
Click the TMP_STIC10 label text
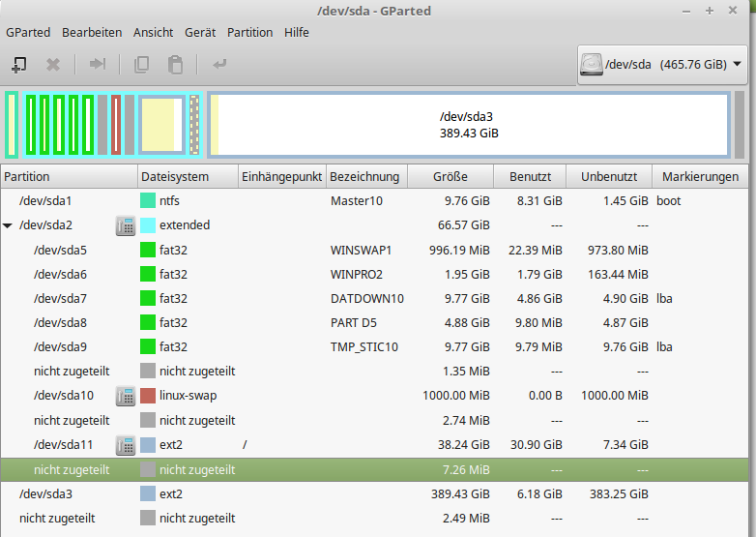[x=364, y=347]
